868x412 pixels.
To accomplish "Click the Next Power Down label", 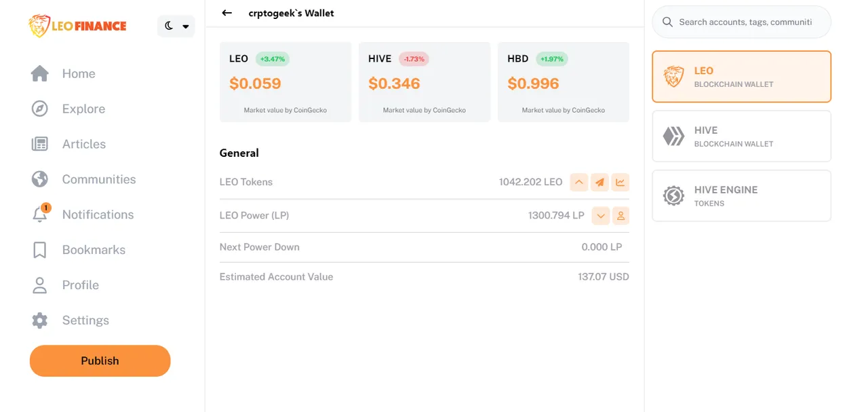I will click(260, 247).
